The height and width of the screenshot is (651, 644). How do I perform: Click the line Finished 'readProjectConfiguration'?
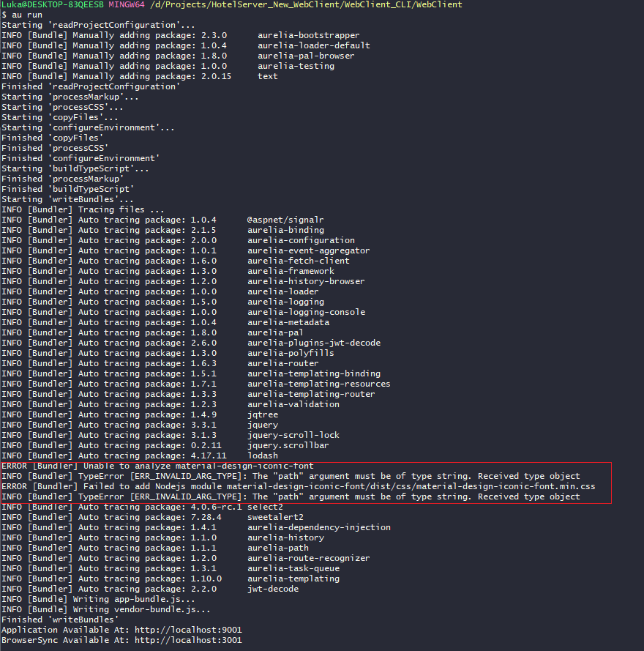tap(91, 86)
